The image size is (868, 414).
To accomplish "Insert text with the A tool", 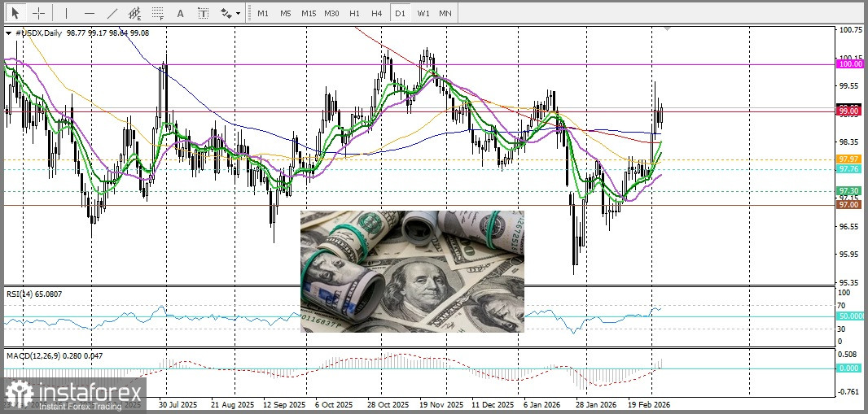I will [180, 13].
